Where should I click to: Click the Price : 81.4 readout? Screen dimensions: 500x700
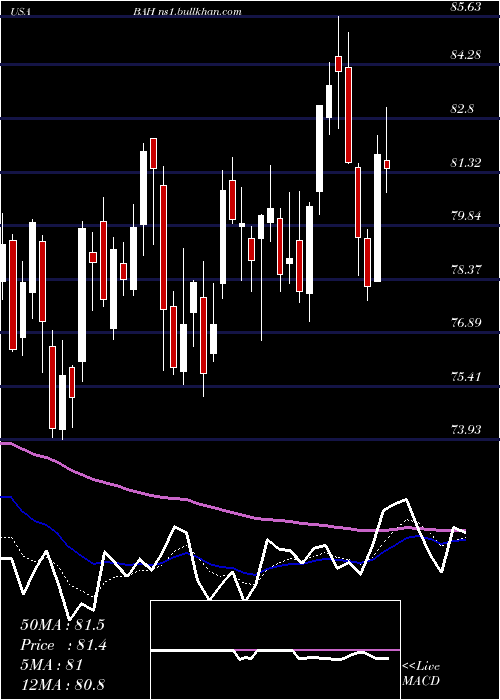63,645
